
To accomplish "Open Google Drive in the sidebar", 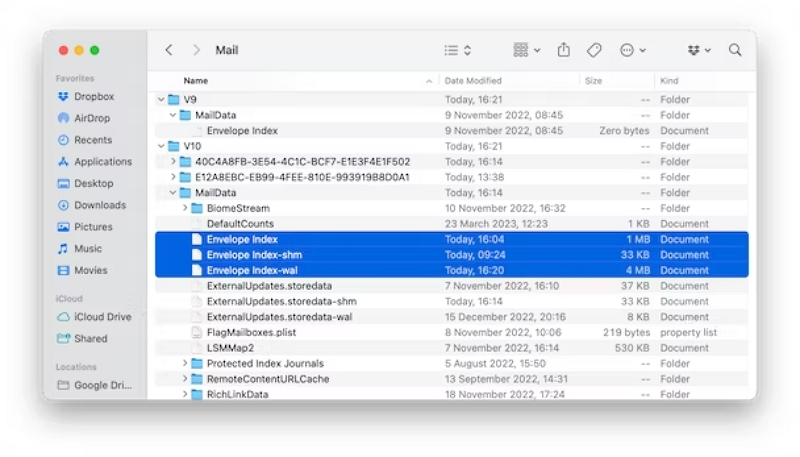I will tap(94, 385).
